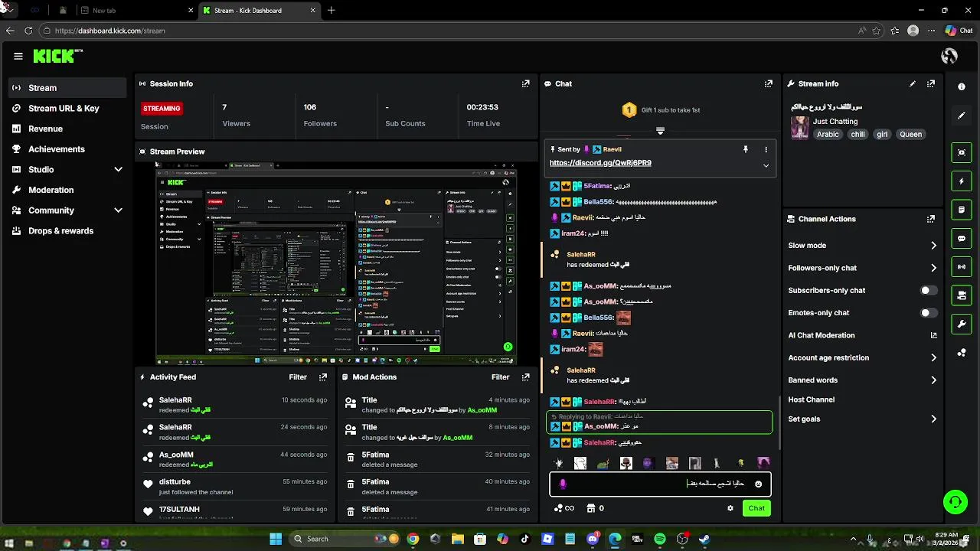Pop out the Chat panel
This screenshot has height=551, width=980.
pos(769,83)
